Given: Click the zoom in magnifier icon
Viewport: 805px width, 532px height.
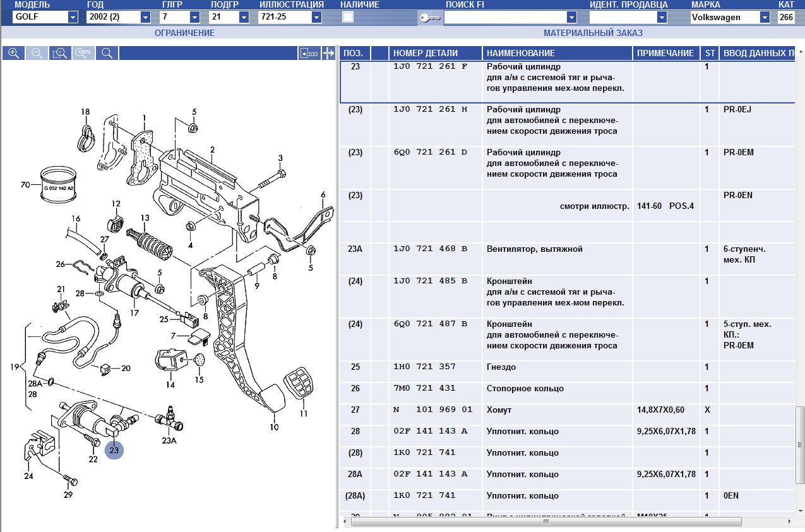Looking at the screenshot, I should (13, 53).
